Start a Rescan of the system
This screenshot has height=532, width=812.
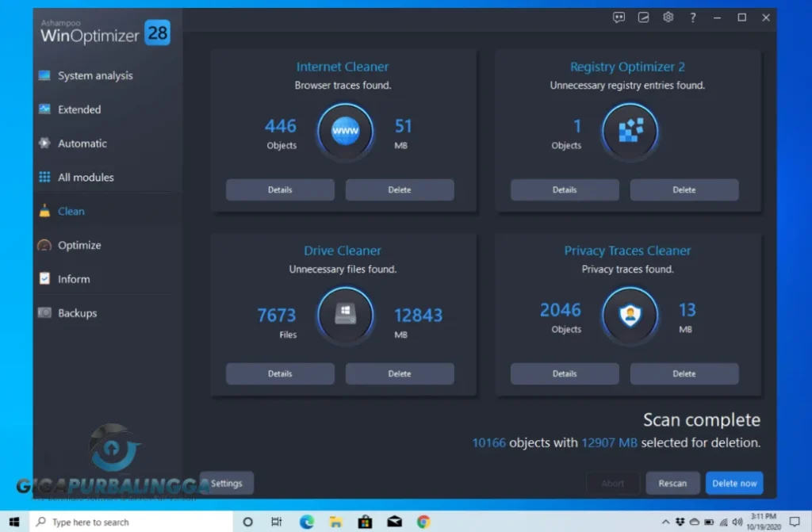[672, 482]
